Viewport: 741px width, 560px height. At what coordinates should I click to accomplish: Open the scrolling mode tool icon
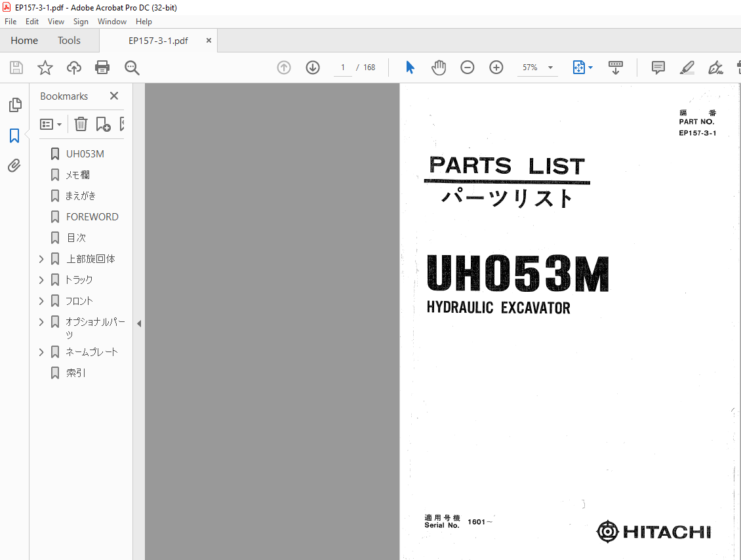615,68
